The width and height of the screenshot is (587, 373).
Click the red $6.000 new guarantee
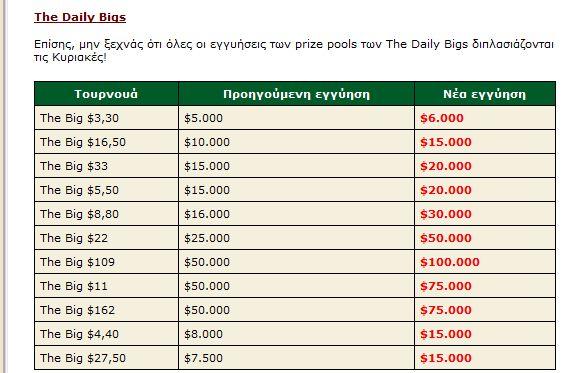pyautogui.click(x=442, y=118)
